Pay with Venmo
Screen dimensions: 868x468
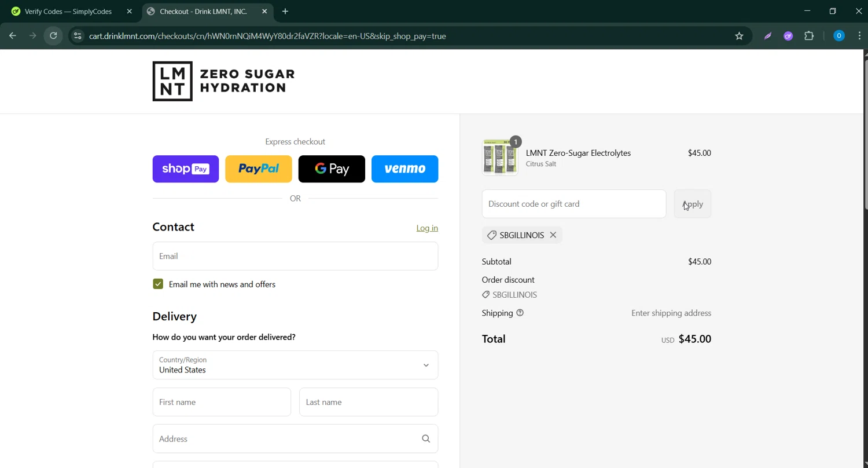[404, 169]
